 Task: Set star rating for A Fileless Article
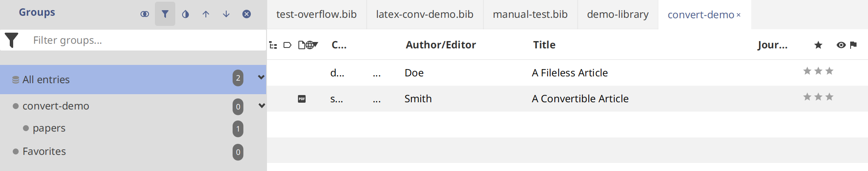(x=818, y=71)
